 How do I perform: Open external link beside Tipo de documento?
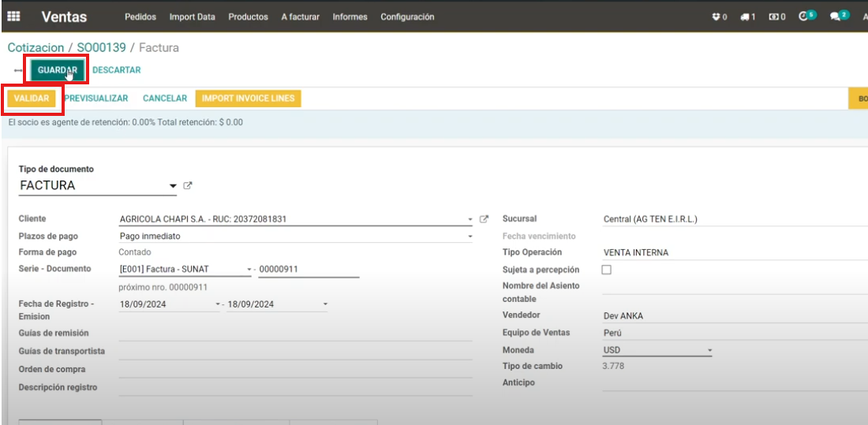(x=188, y=186)
